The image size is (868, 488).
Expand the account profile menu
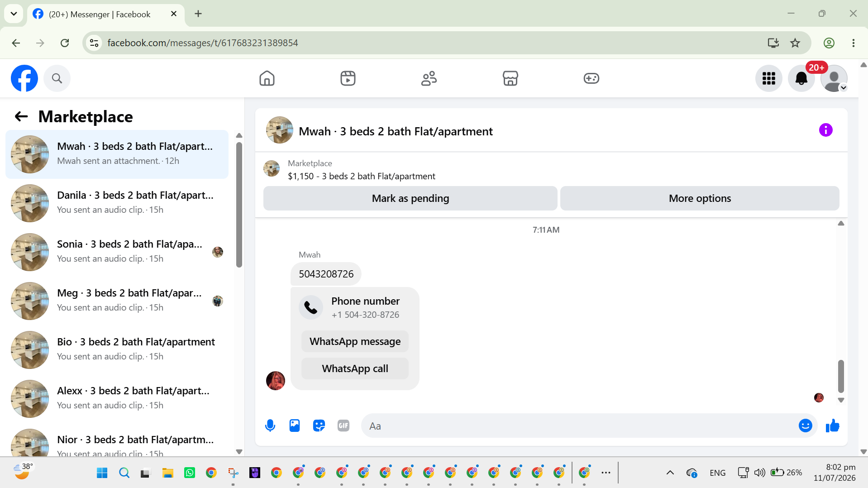834,78
